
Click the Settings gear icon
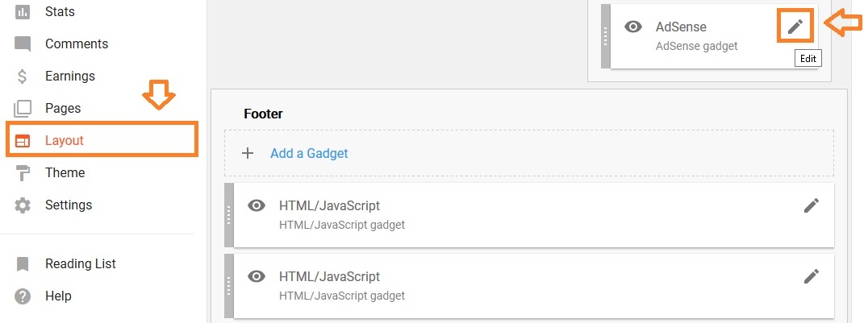coord(23,205)
